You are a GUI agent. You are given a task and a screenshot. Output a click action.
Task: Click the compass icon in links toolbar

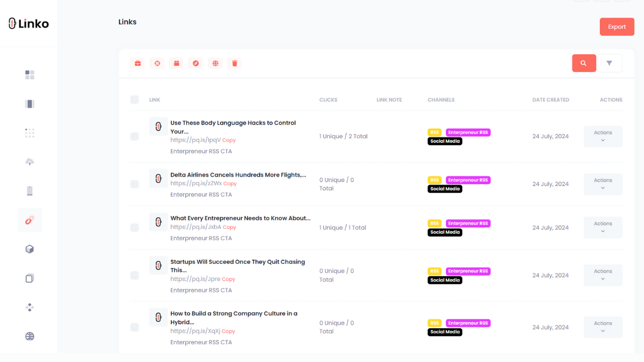[x=196, y=63]
